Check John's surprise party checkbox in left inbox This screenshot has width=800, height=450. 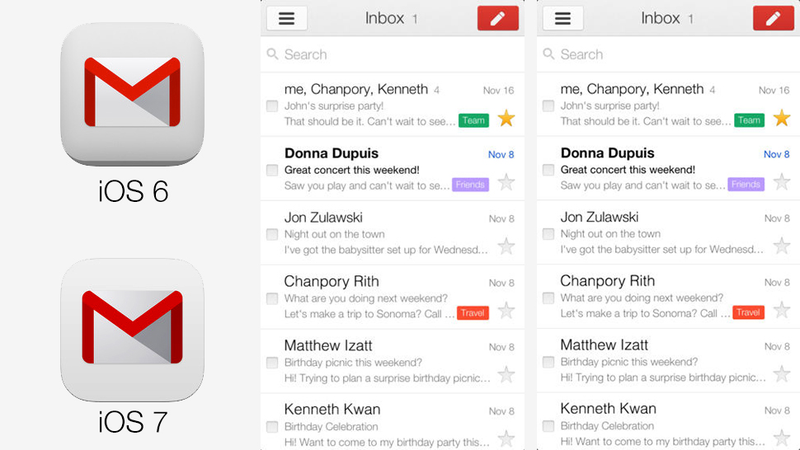272,106
